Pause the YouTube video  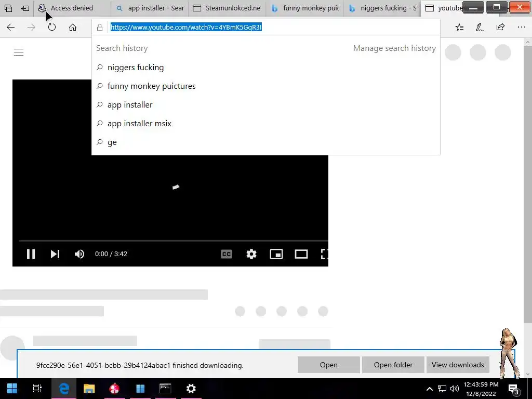click(x=31, y=254)
